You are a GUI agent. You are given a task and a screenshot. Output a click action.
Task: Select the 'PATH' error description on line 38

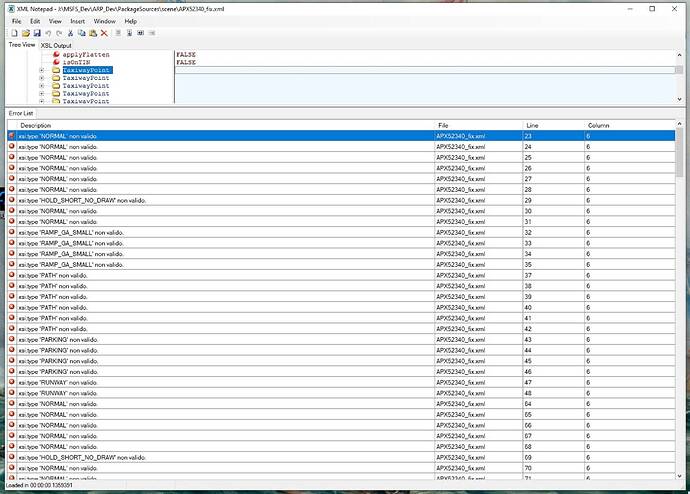click(x=53, y=286)
